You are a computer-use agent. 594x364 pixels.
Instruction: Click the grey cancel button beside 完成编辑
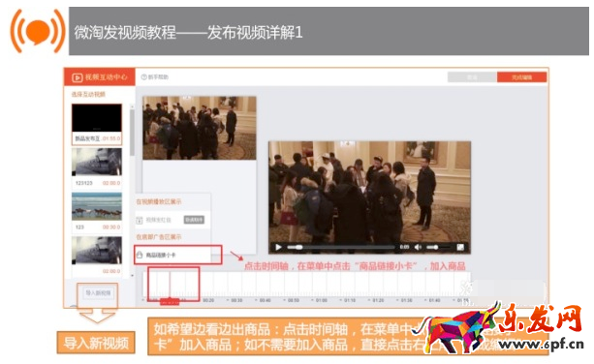(472, 77)
